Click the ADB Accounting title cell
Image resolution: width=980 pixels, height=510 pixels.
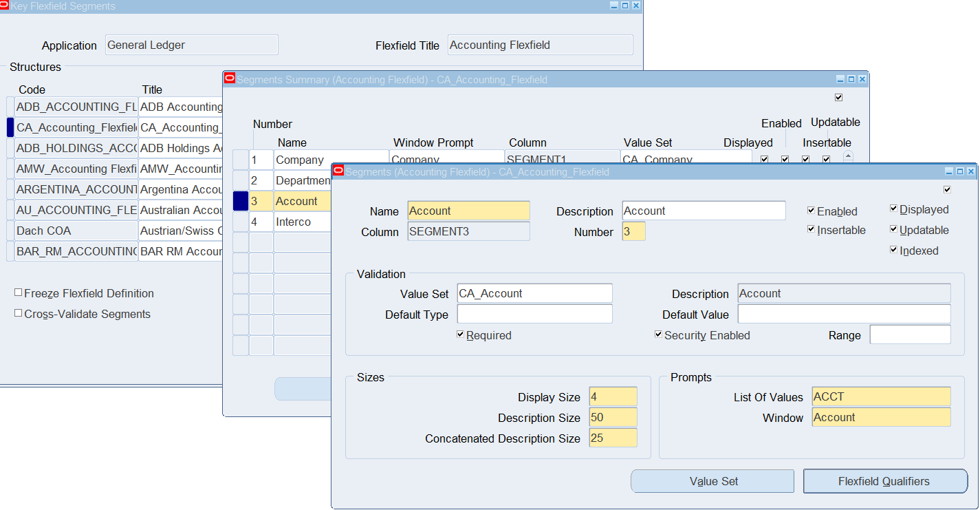181,107
